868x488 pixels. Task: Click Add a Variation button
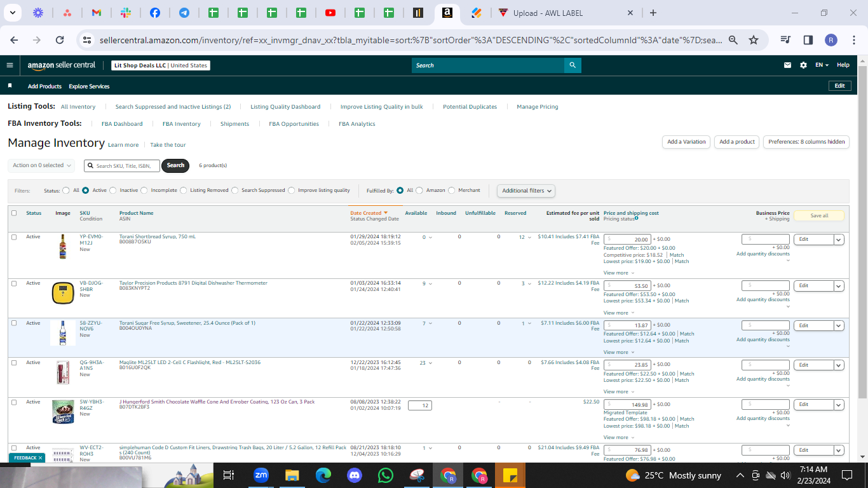[x=686, y=142]
